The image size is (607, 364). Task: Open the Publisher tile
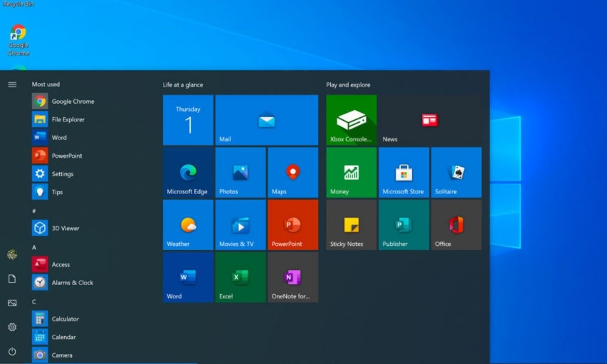[x=404, y=224]
